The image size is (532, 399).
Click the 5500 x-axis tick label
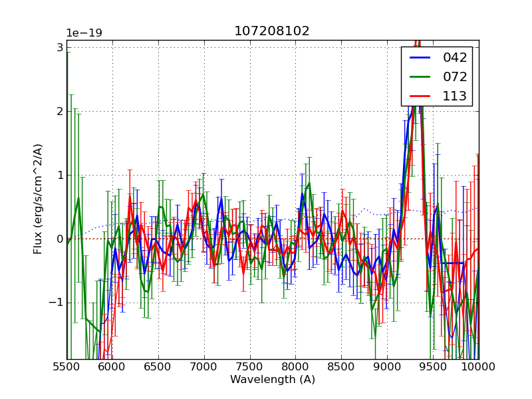(x=66, y=366)
